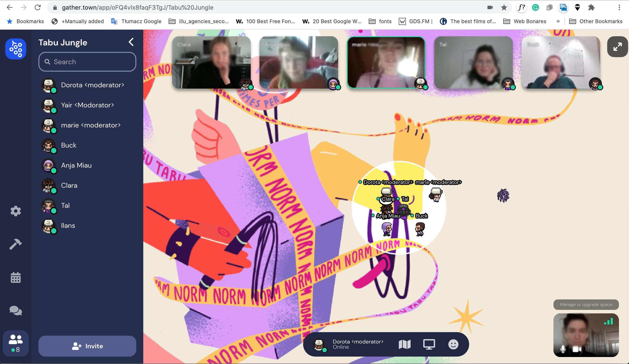The width and height of the screenshot is (629, 364).
Task: Open the minimap icon in bottom bar
Action: tap(405, 344)
